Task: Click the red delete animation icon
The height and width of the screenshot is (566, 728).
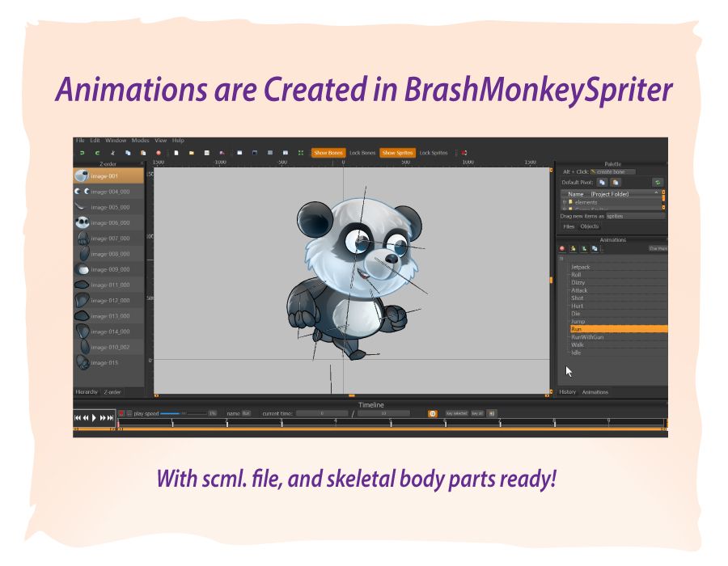Action: (562, 249)
